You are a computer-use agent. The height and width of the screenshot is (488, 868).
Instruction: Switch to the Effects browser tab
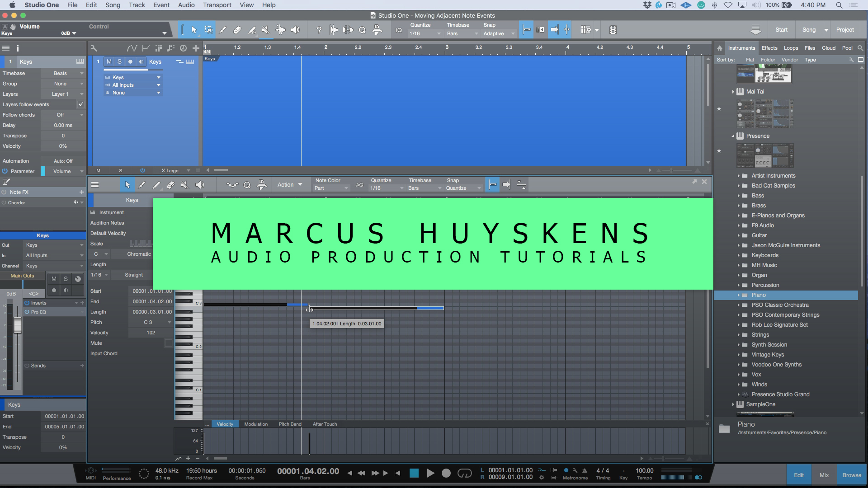(769, 48)
